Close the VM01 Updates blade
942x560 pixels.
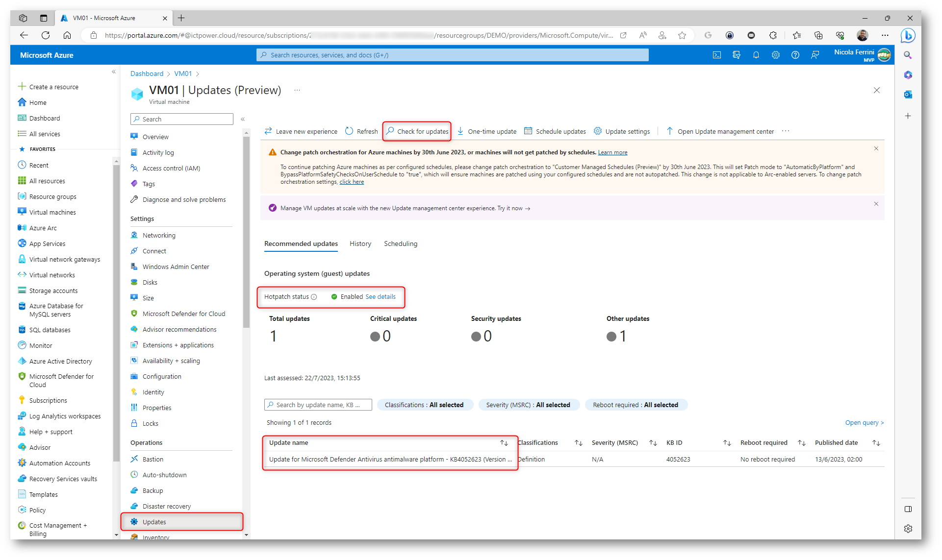(x=877, y=90)
